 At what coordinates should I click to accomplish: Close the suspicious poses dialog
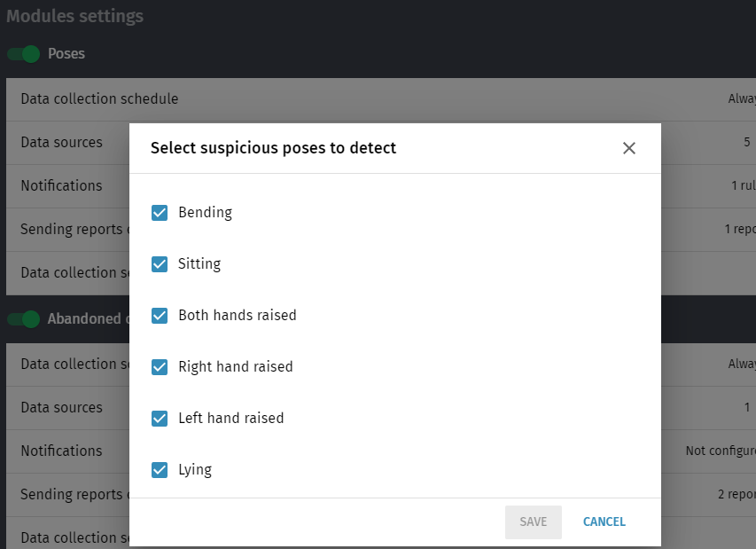[628, 148]
